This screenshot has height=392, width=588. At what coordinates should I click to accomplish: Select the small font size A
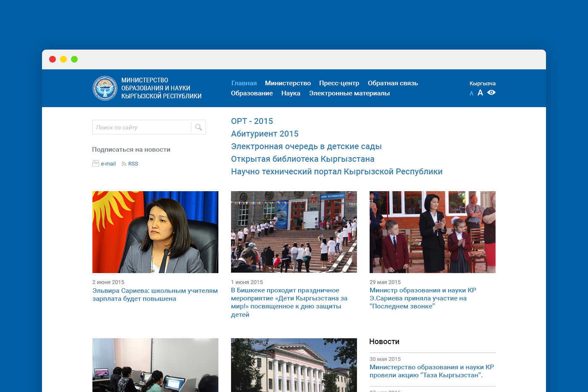(471, 93)
